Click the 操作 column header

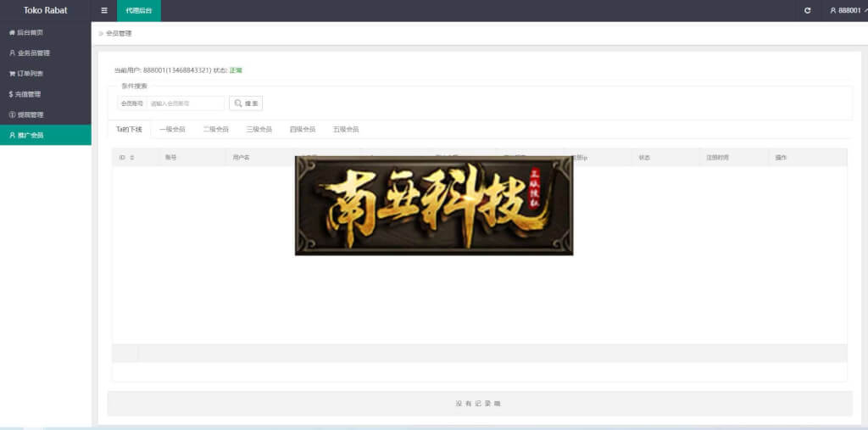pos(781,158)
